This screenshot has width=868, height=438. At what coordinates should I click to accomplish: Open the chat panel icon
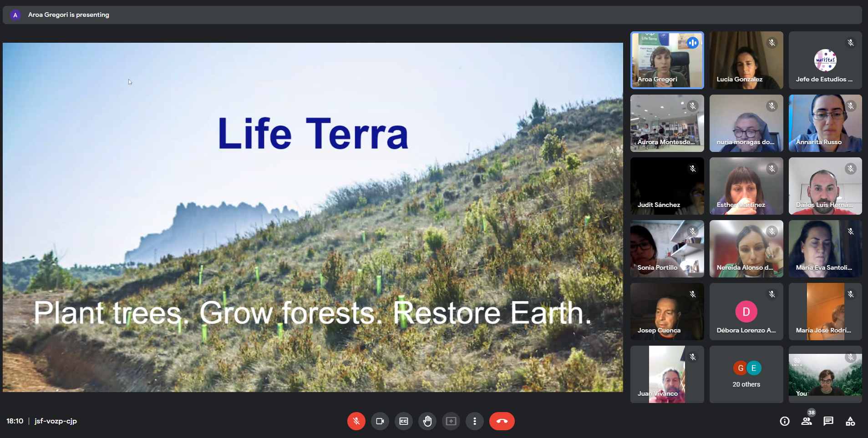click(x=828, y=421)
